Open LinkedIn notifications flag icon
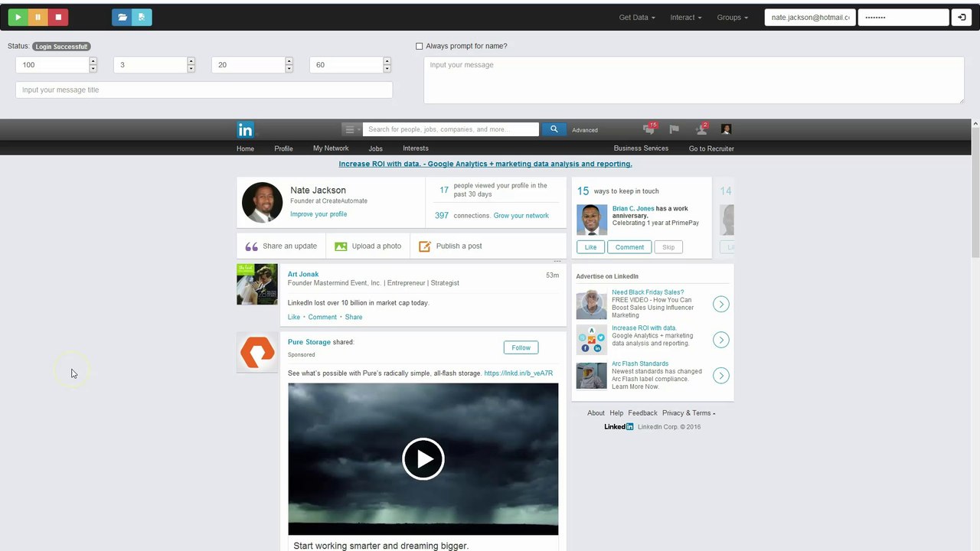980x551 pixels. (675, 129)
